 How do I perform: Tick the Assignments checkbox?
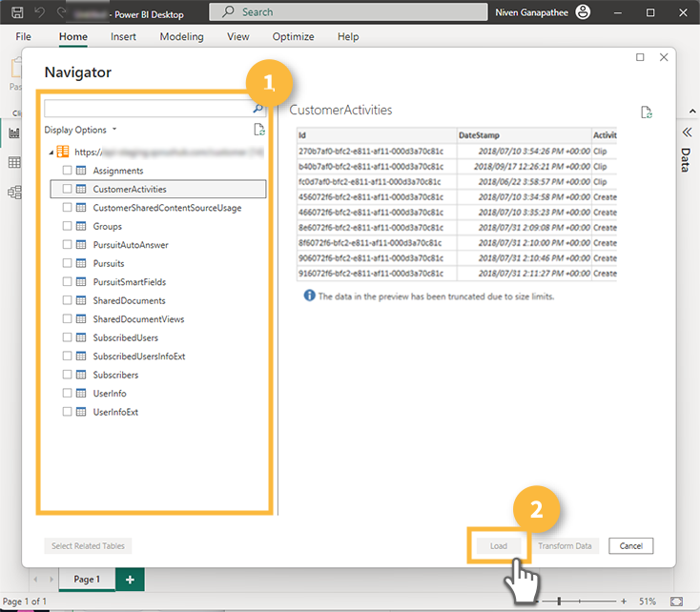coord(67,170)
